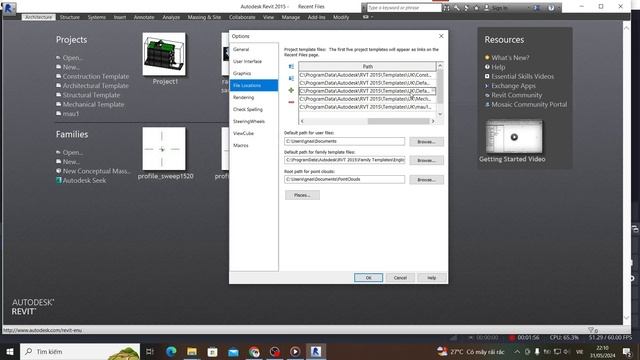This screenshot has height=360, width=640.
Task: Select File Locations in Options sidebar
Action: point(254,85)
